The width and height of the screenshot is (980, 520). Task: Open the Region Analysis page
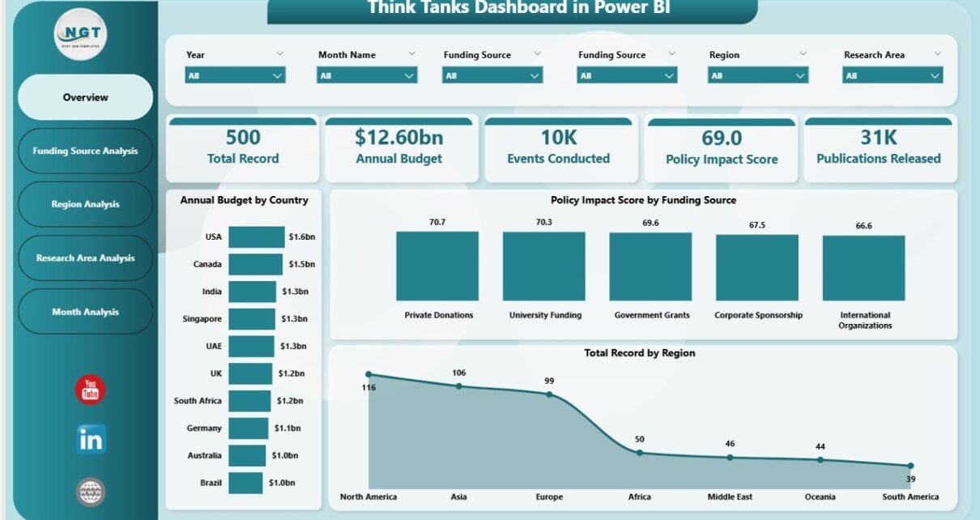tap(85, 204)
